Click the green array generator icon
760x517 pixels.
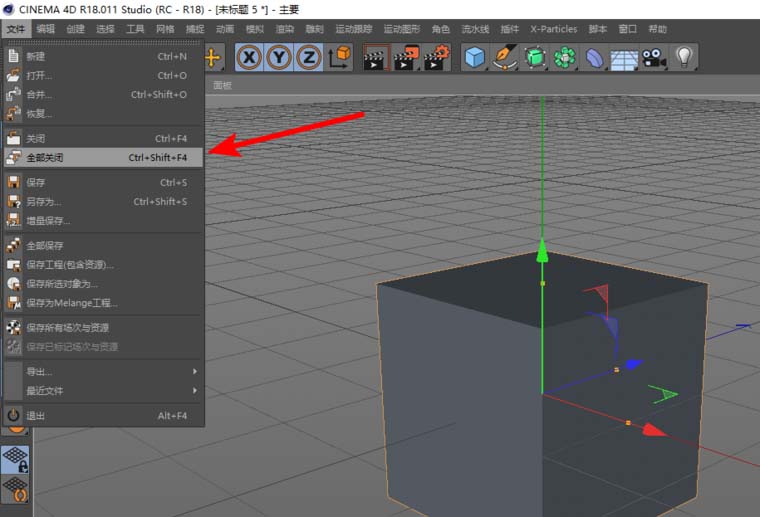click(565, 57)
